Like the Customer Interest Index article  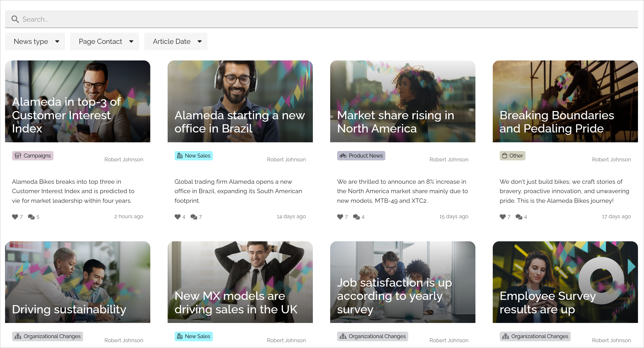[x=15, y=217]
